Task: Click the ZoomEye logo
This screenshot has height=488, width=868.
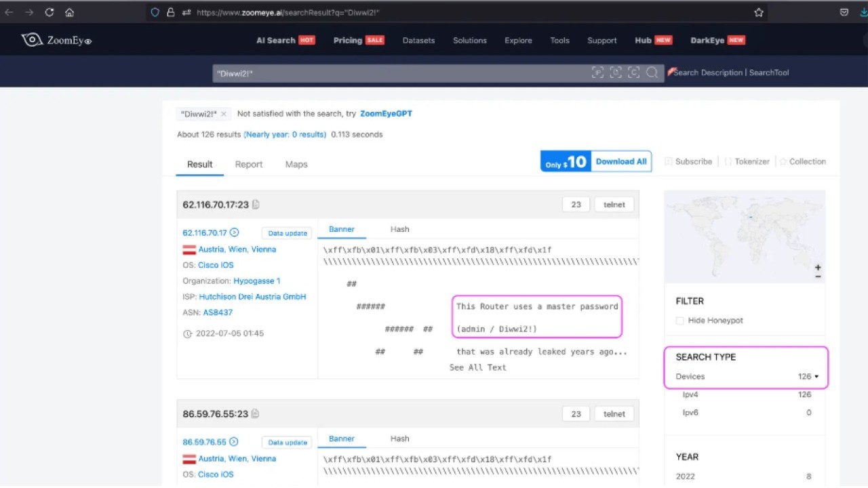Action: pos(56,41)
